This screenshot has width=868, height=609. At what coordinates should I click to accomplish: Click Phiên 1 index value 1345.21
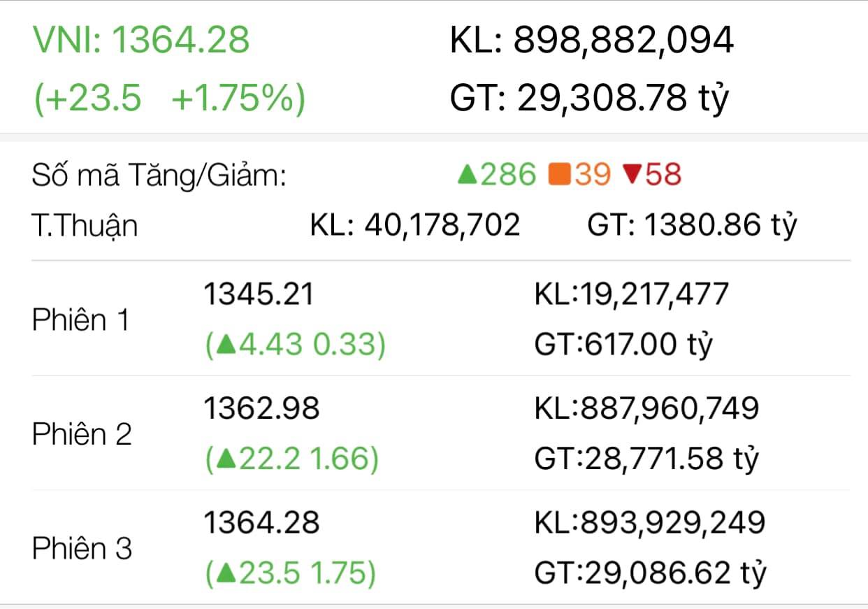coord(259,294)
